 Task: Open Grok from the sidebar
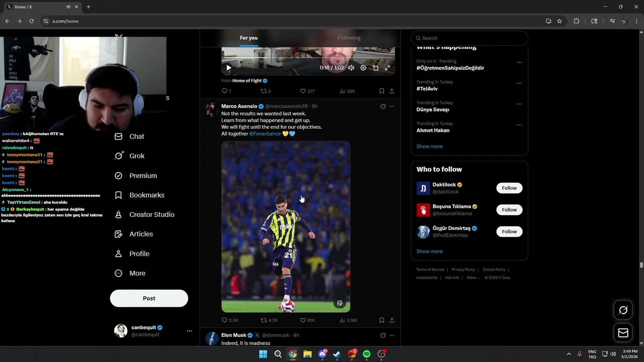tap(130, 156)
